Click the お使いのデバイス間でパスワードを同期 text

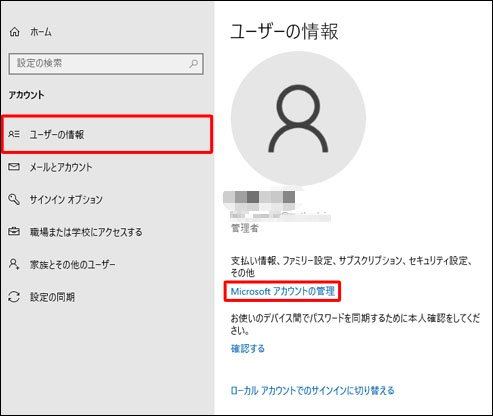coord(355,324)
